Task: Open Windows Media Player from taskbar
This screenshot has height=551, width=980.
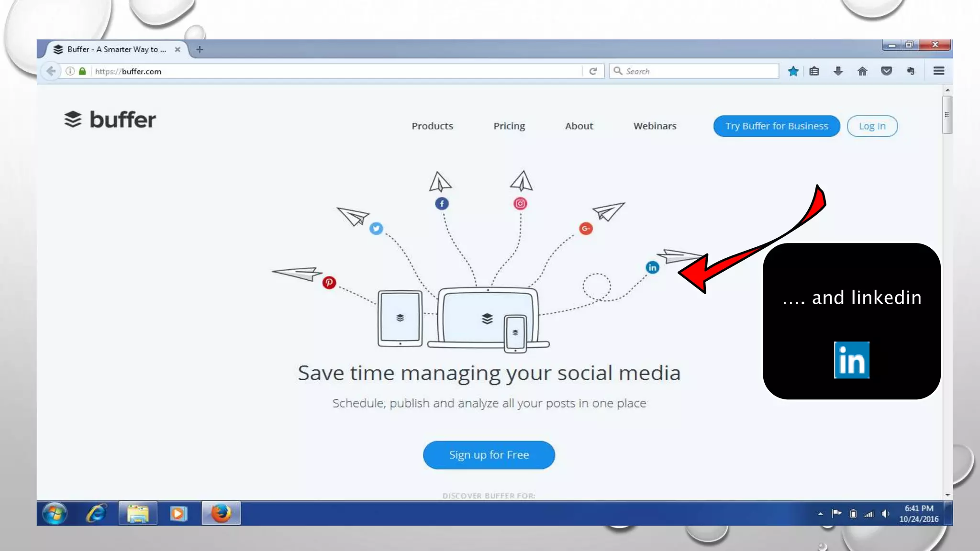Action: point(178,514)
